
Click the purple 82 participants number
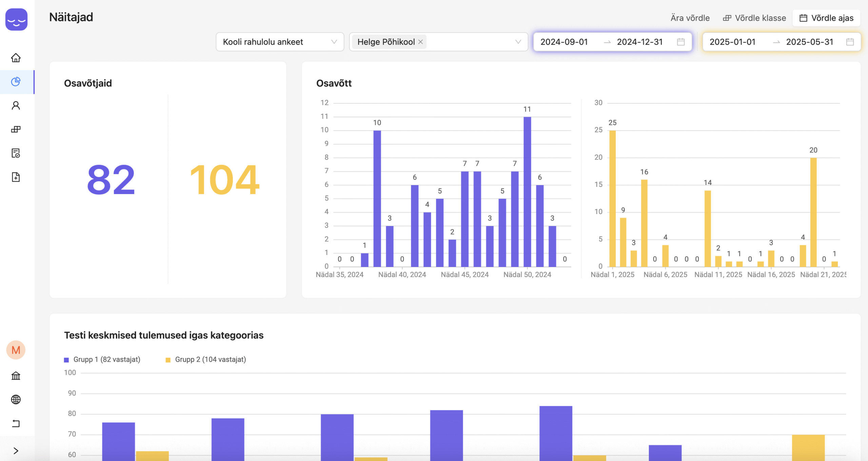(111, 180)
